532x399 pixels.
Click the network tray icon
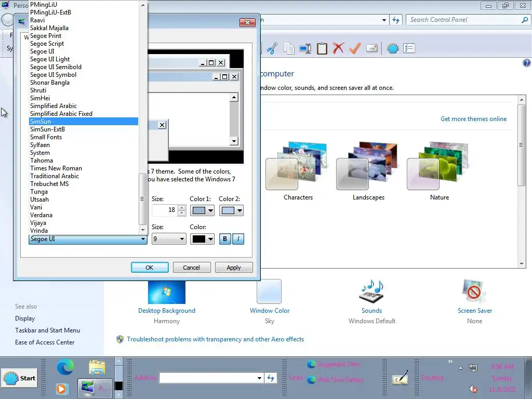473,368
